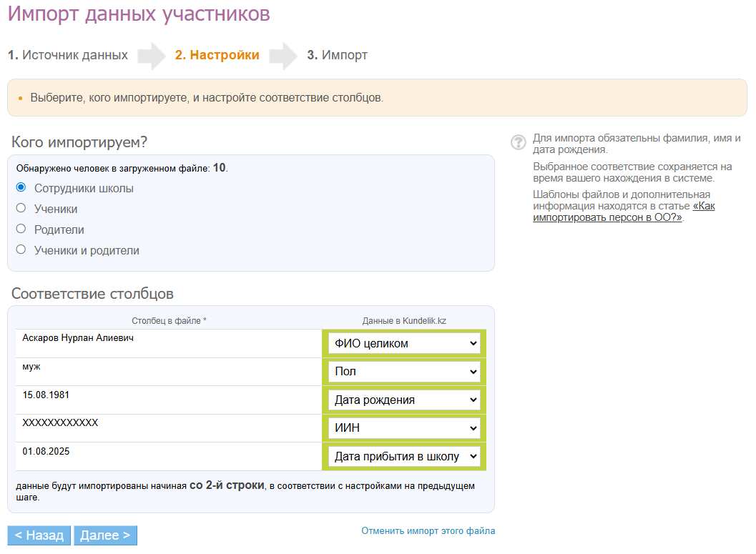The image size is (756, 554).
Task: Open the Дата рождения dropdown
Action: click(404, 400)
